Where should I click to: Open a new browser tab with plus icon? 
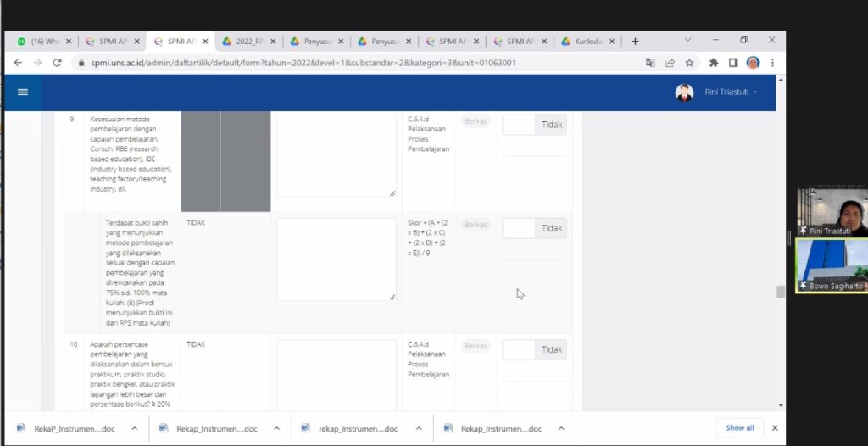coord(635,41)
